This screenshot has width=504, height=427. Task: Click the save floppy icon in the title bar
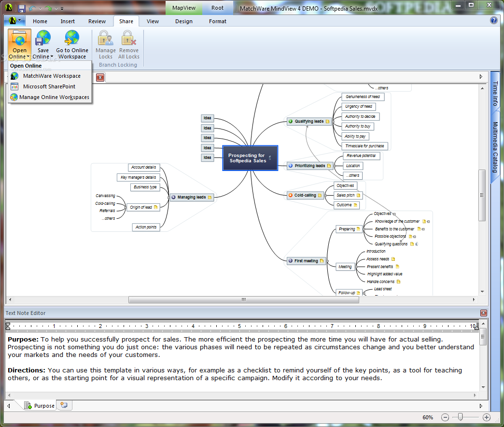tap(22, 8)
